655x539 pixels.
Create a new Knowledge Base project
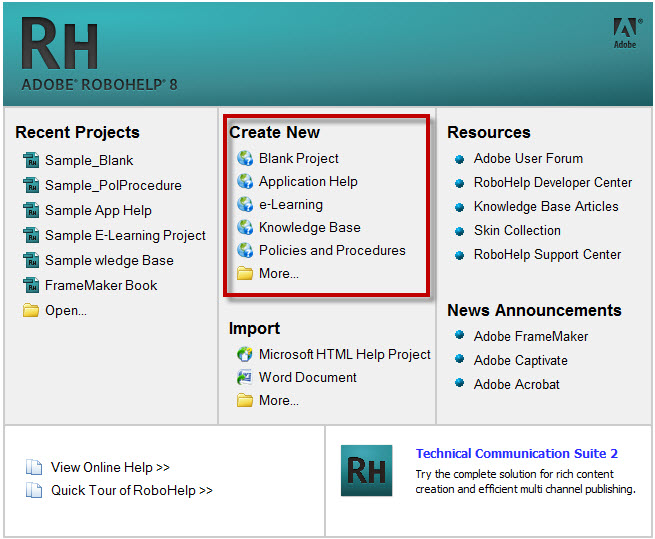click(310, 227)
